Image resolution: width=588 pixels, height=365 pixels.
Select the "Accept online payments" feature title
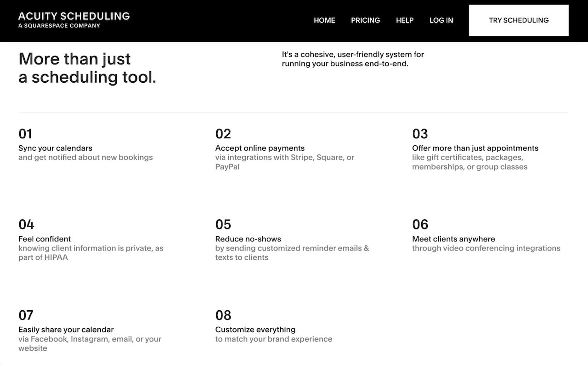[260, 148]
